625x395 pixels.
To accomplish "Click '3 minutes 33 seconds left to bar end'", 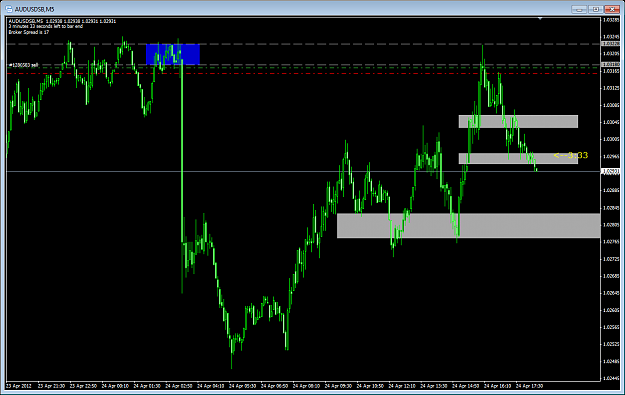I will pyautogui.click(x=46, y=26).
